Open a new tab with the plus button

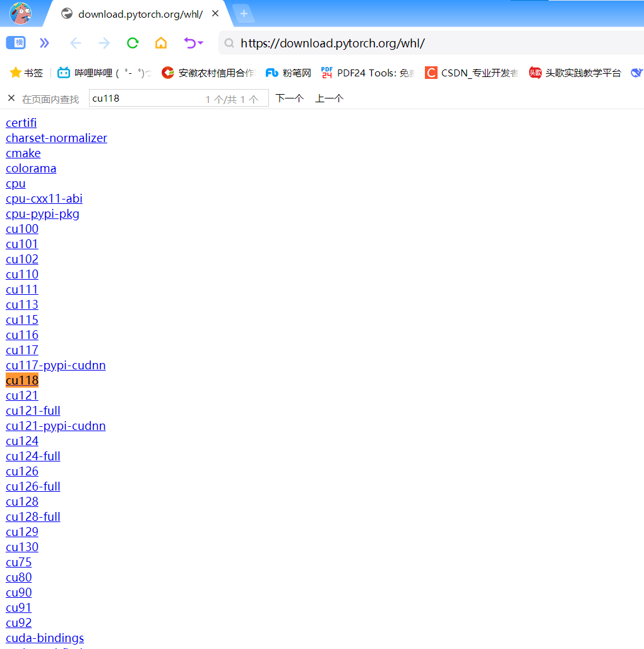[x=244, y=14]
